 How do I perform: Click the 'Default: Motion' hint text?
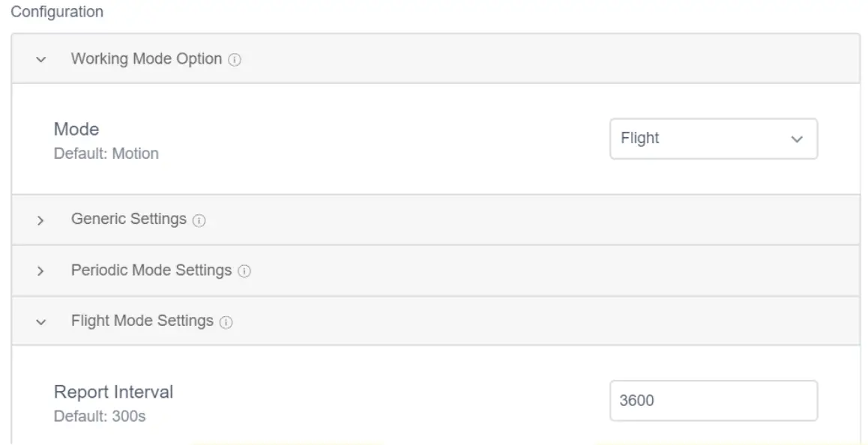[106, 154]
